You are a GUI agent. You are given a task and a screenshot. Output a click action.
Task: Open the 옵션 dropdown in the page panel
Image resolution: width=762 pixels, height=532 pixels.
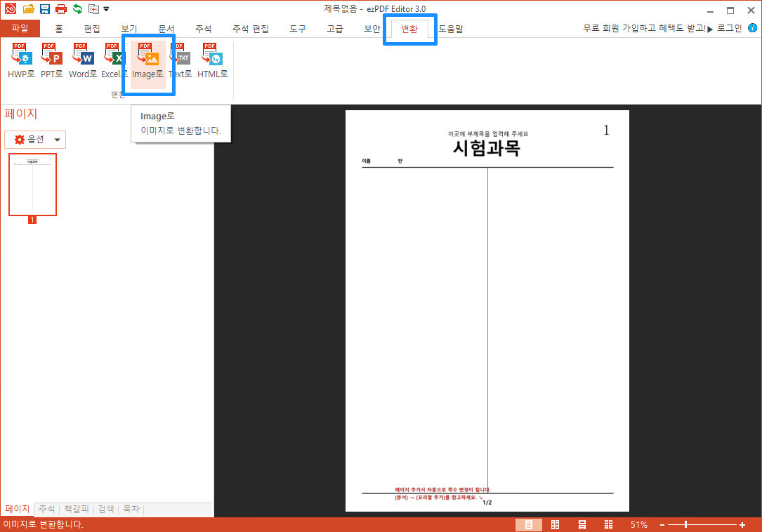[x=35, y=139]
